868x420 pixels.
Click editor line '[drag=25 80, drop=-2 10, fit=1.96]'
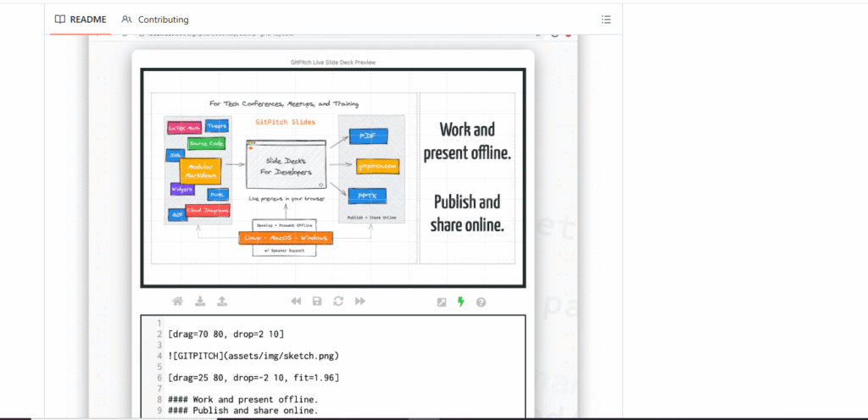[x=253, y=378]
